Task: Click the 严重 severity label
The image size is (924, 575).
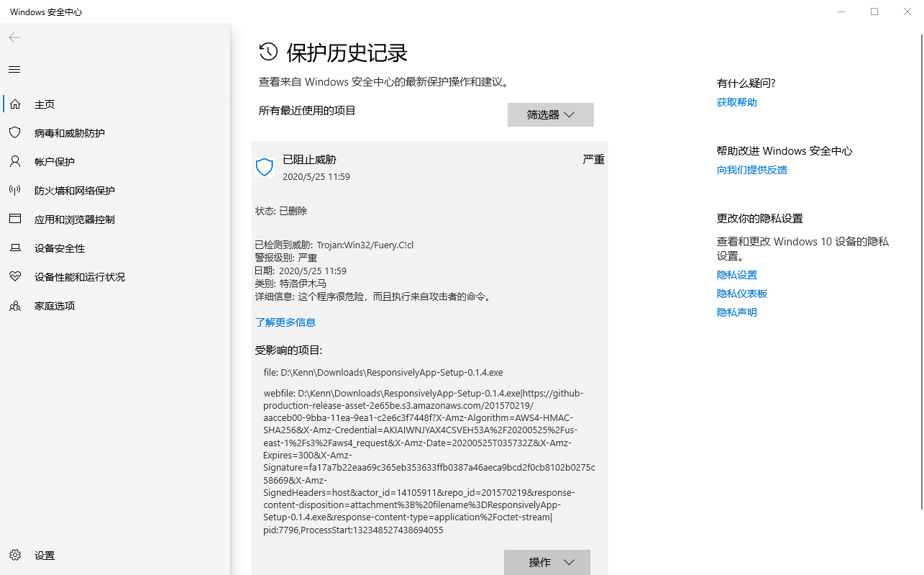Action: coord(593,159)
